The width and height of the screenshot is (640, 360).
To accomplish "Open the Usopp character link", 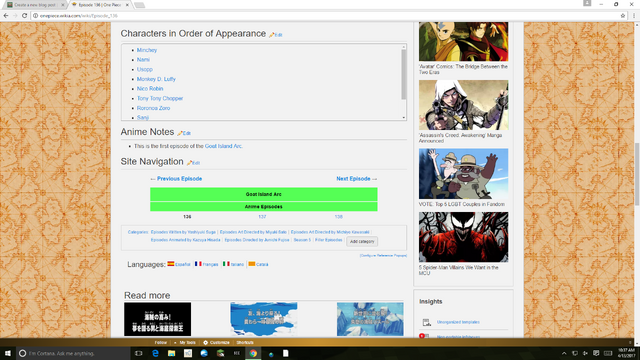I will point(144,69).
